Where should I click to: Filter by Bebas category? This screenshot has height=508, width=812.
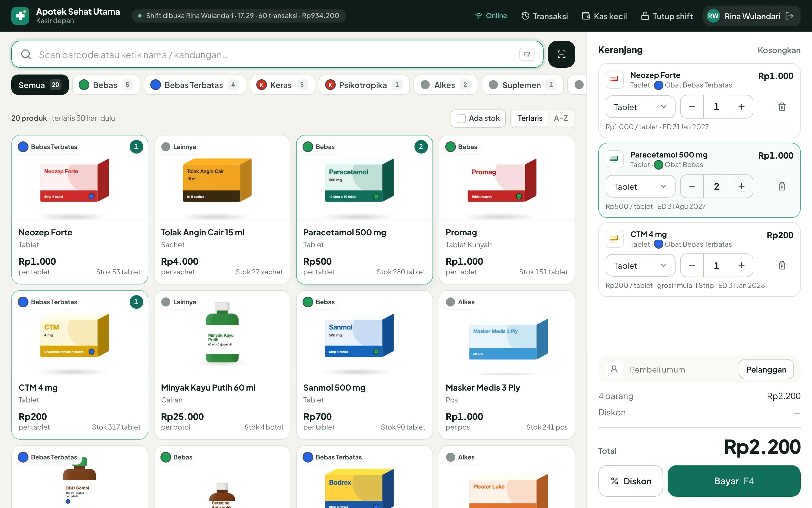106,85
